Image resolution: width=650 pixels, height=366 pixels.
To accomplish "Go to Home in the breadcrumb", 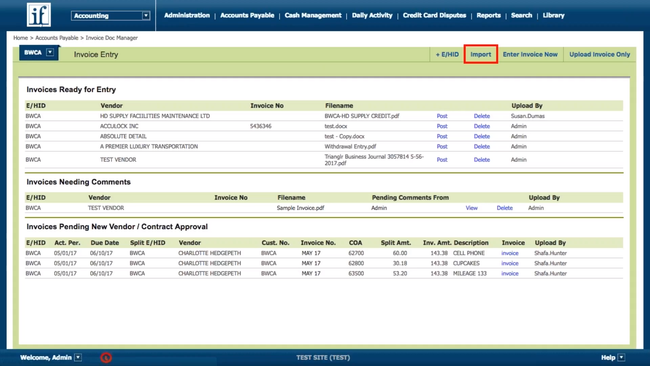I will [x=20, y=38].
